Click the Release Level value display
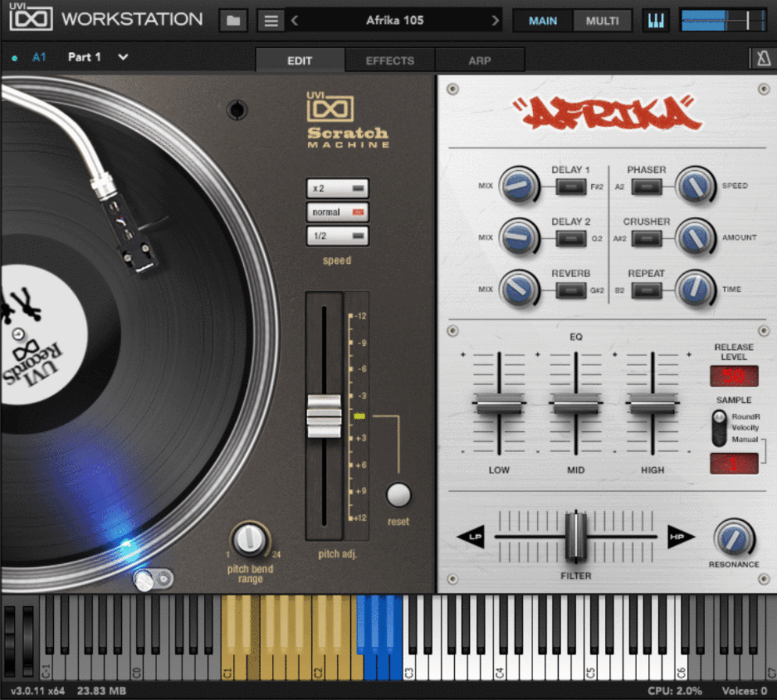777x700 pixels. pyautogui.click(x=733, y=376)
